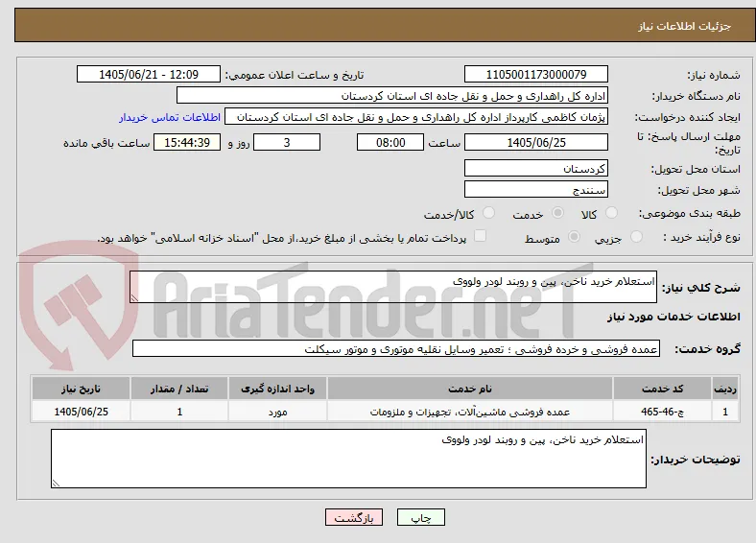Click the table date cell 1405/06/25

pos(81,412)
